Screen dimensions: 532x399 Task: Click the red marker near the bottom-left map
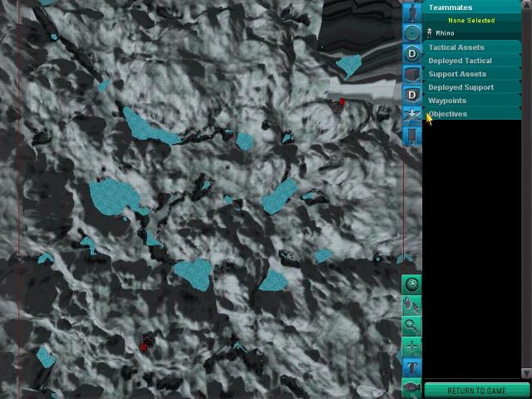coord(143,347)
